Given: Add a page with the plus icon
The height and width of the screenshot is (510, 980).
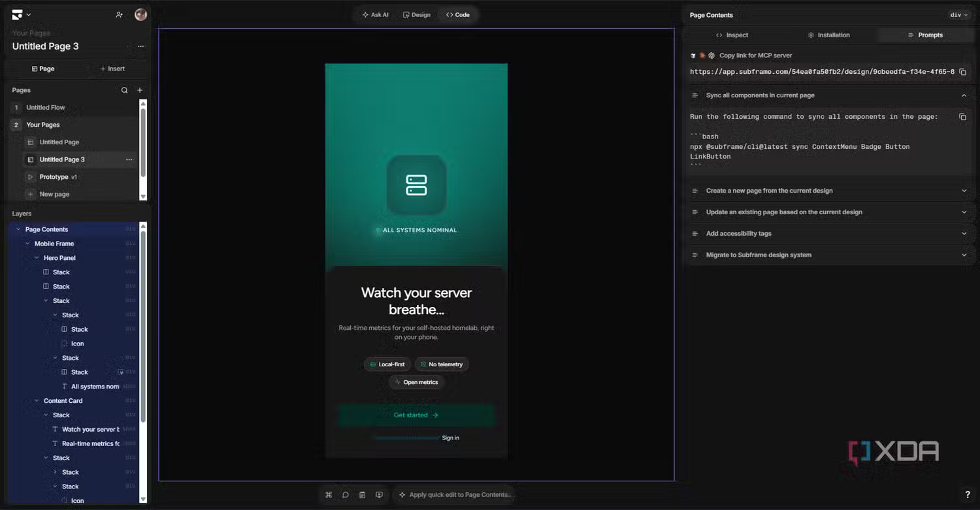Looking at the screenshot, I should (140, 90).
